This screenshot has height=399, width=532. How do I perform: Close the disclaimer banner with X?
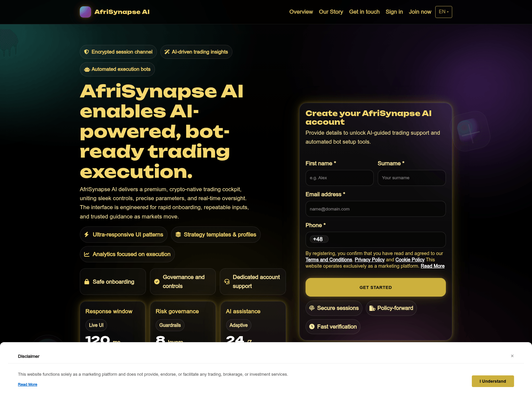512,356
